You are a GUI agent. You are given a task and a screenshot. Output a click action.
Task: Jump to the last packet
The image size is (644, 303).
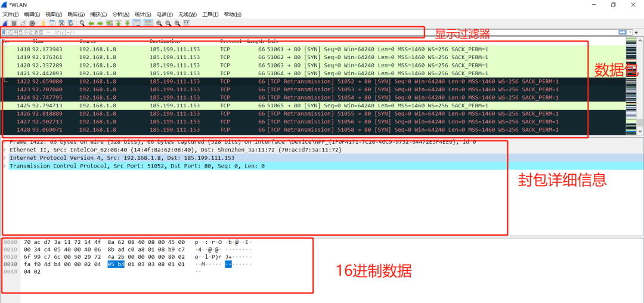(x=128, y=23)
